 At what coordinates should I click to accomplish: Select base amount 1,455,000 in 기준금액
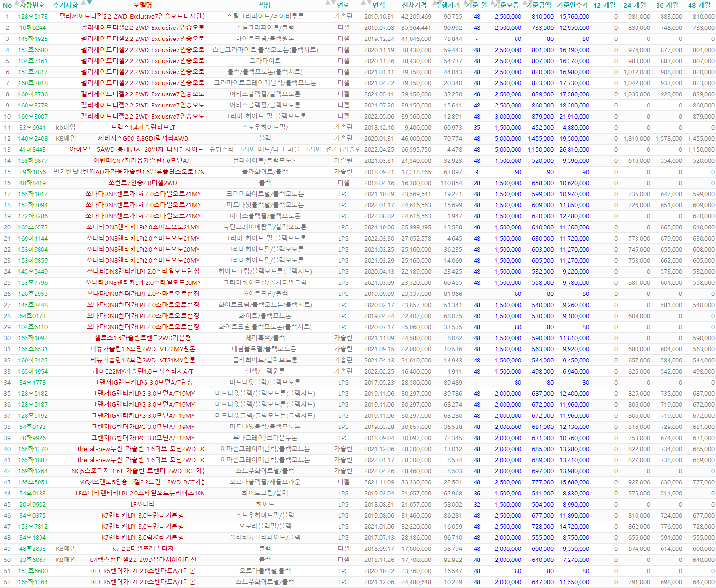[x=541, y=138]
